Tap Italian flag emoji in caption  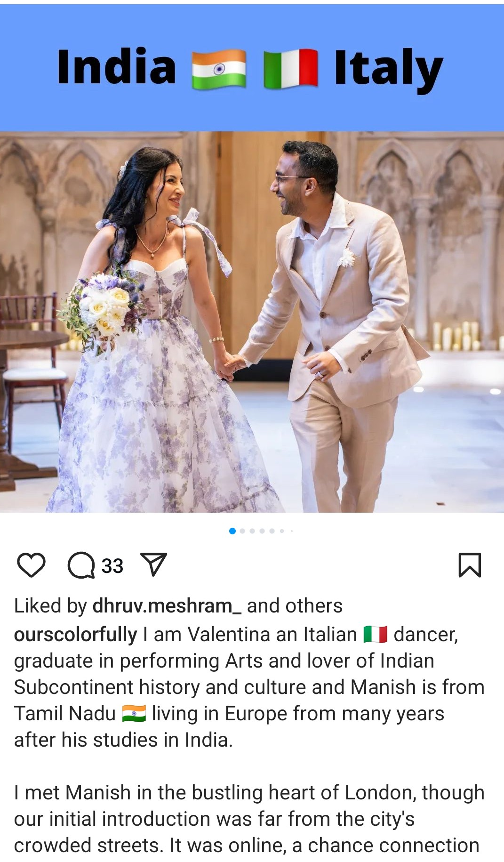pyautogui.click(x=376, y=635)
